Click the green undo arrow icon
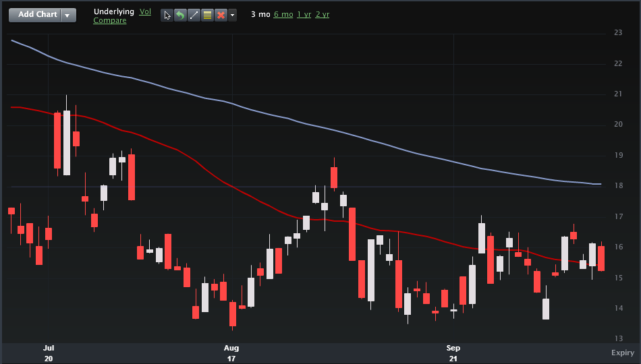This screenshot has width=641, height=364. (x=180, y=15)
